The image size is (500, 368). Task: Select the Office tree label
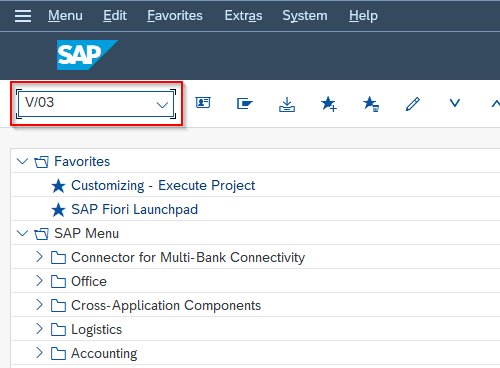pyautogui.click(x=89, y=282)
